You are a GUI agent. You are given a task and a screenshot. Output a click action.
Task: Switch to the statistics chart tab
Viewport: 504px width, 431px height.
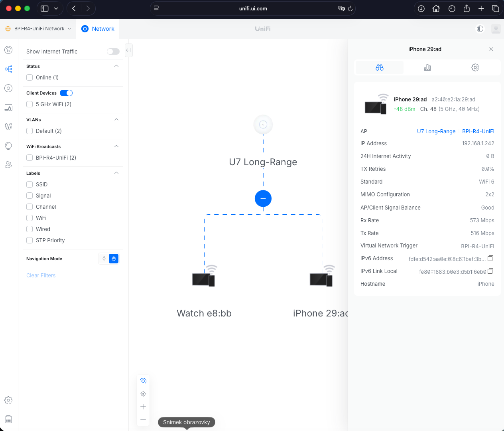(427, 67)
